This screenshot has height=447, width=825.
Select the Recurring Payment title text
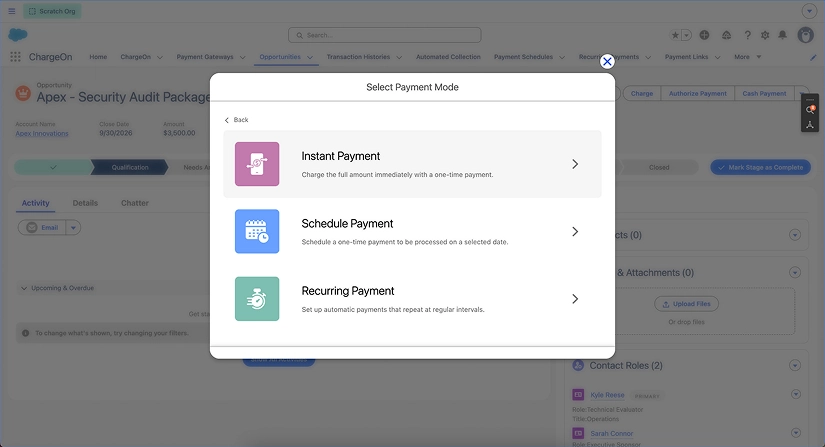pos(348,291)
